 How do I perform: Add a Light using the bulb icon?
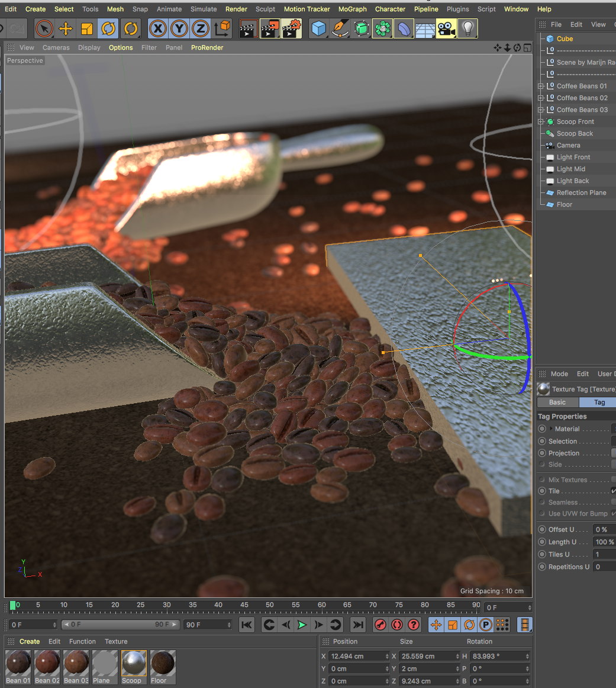468,28
